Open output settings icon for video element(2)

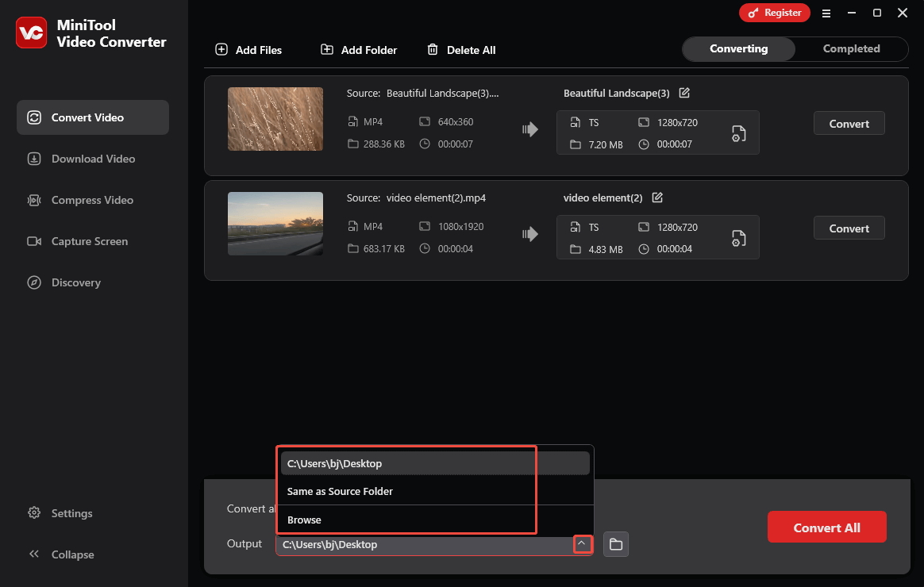click(738, 239)
